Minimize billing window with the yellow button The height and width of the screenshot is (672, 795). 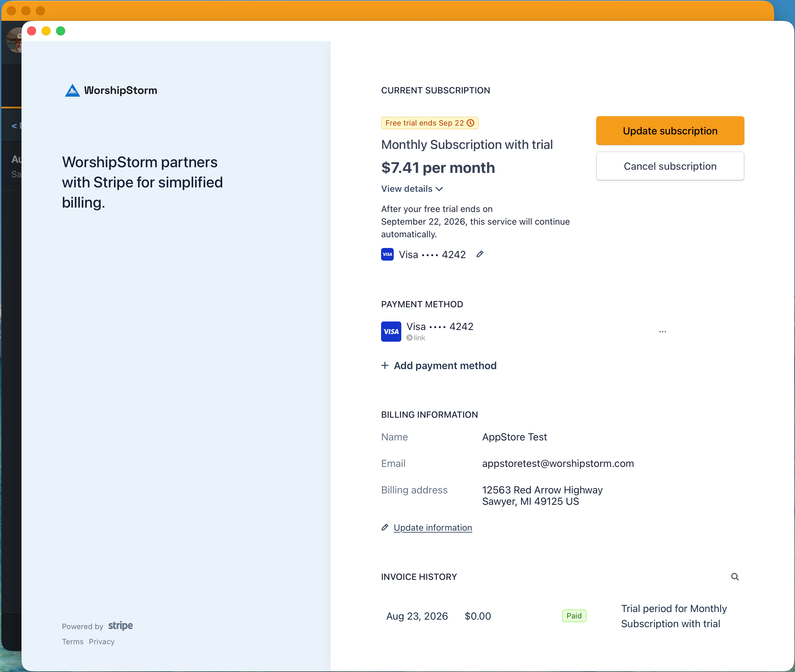(46, 31)
